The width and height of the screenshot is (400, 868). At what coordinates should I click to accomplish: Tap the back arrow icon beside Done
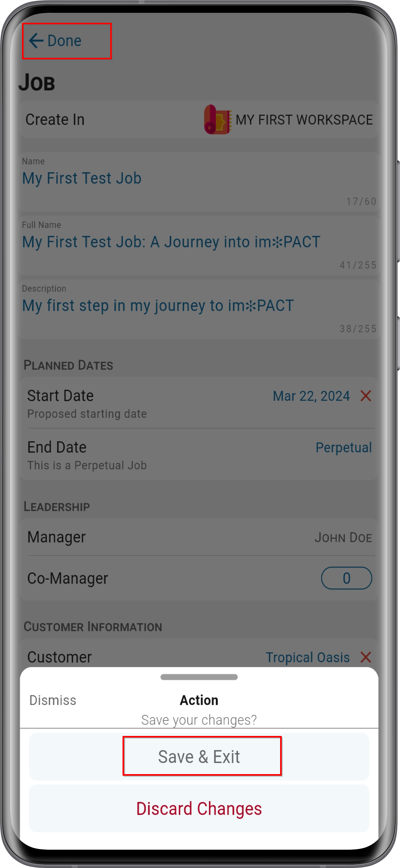click(x=36, y=41)
